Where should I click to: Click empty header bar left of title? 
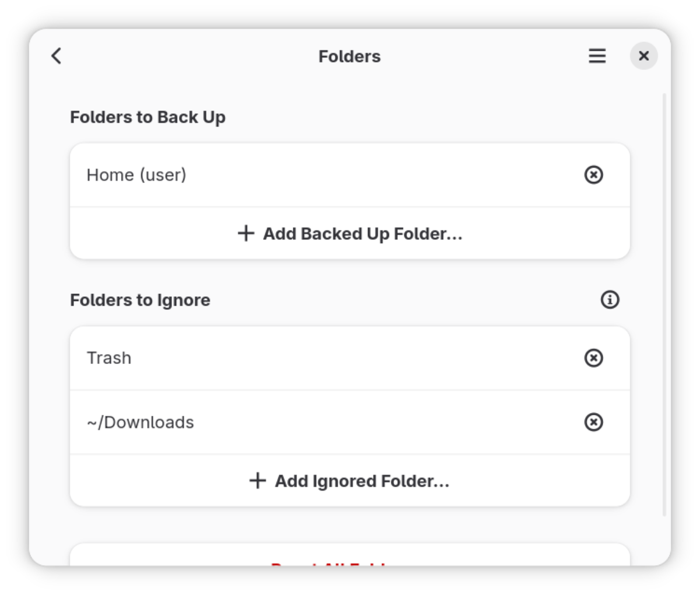tap(187, 56)
